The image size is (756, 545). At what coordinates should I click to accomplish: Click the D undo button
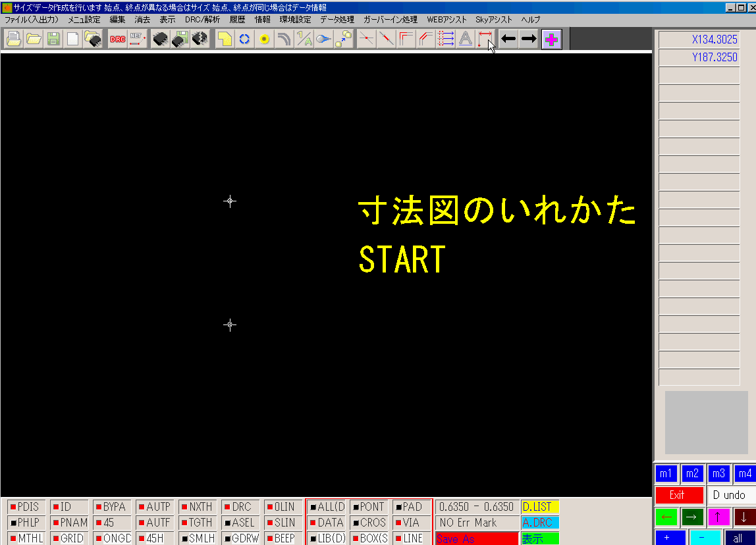click(x=730, y=495)
